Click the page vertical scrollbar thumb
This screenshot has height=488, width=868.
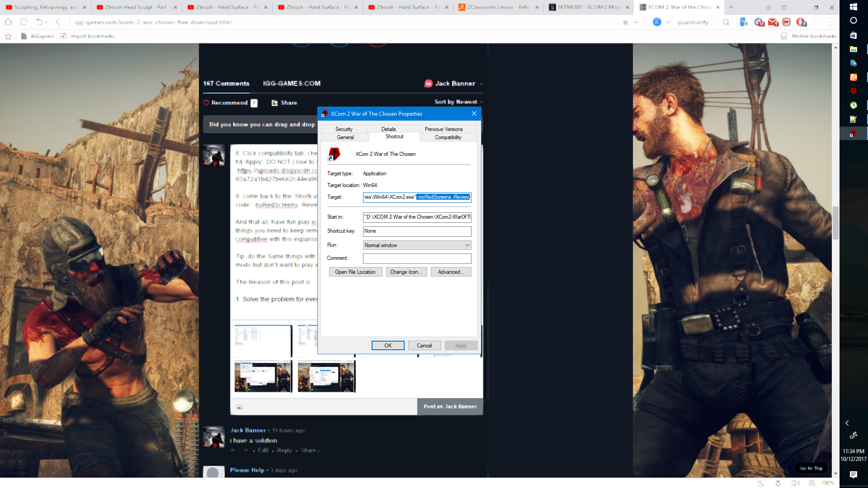(835, 223)
